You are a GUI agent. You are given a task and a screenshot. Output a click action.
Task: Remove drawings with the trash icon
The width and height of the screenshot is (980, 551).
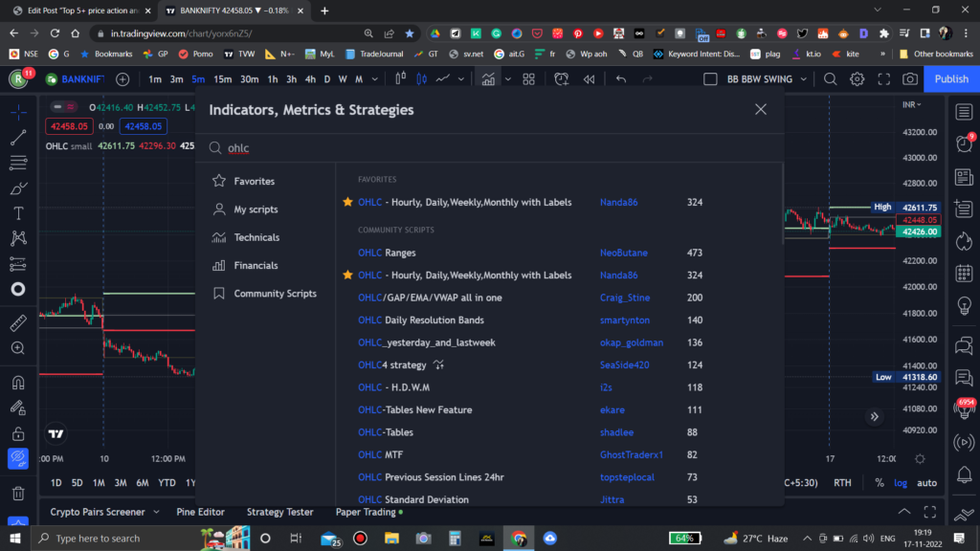coord(18,493)
